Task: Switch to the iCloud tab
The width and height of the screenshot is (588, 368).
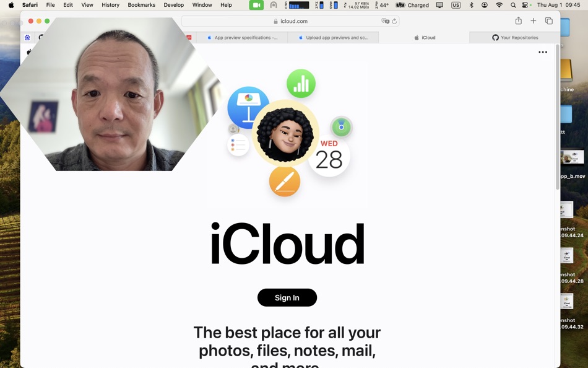Action: tap(428, 37)
